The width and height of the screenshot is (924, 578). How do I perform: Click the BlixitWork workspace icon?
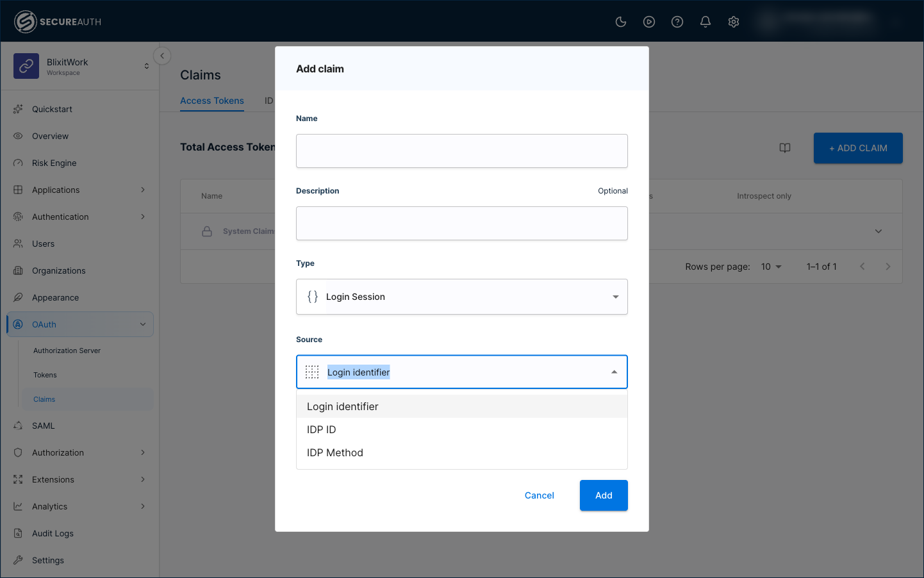(x=26, y=66)
